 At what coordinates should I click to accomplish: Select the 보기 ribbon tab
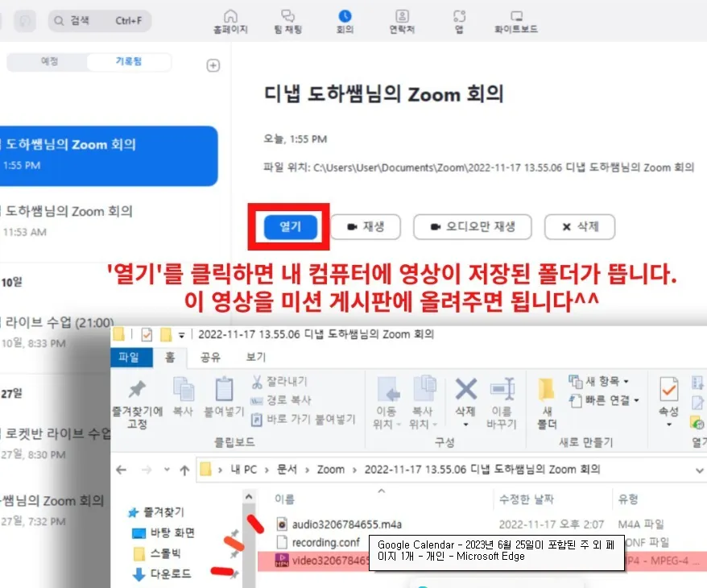(x=256, y=357)
